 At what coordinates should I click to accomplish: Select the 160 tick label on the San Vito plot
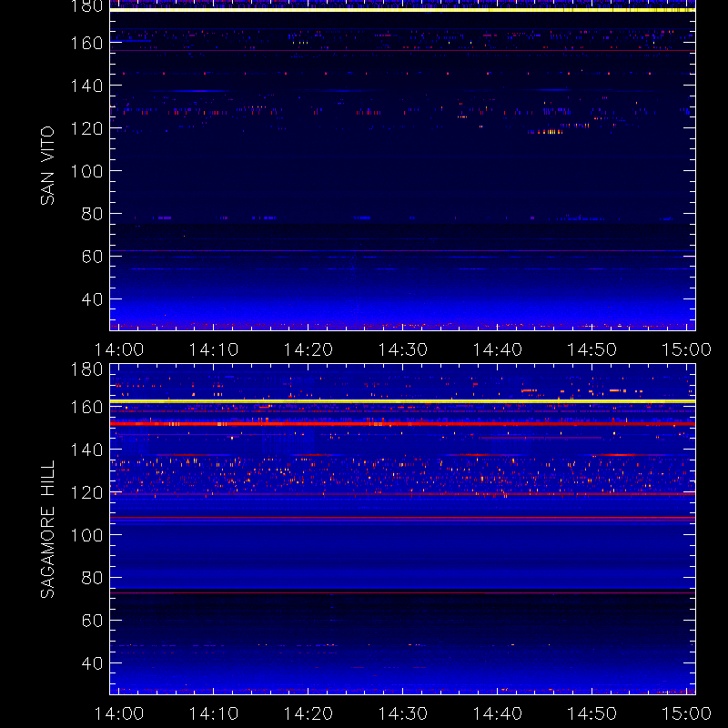point(86,43)
